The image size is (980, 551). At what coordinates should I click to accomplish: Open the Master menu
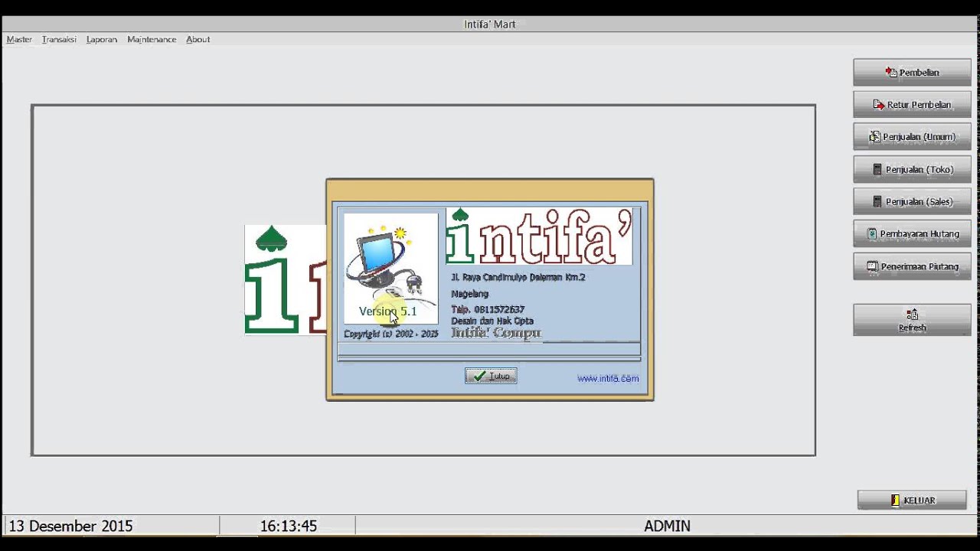tap(19, 39)
